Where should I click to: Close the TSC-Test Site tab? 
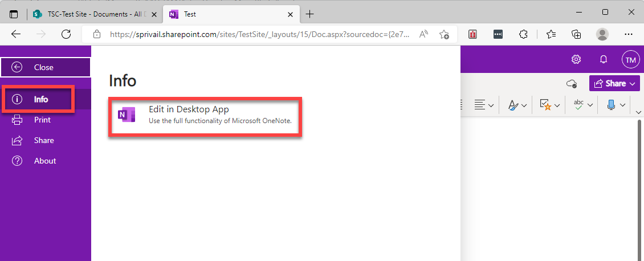click(154, 14)
